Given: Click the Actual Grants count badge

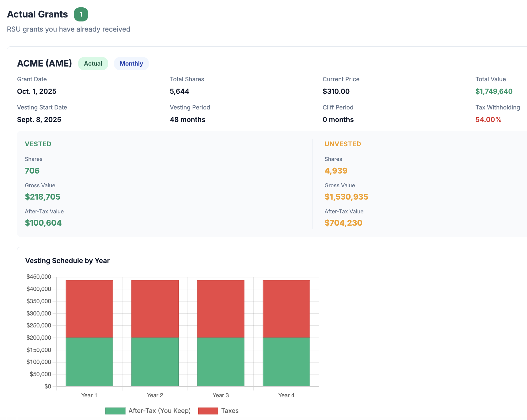Looking at the screenshot, I should 81,14.
